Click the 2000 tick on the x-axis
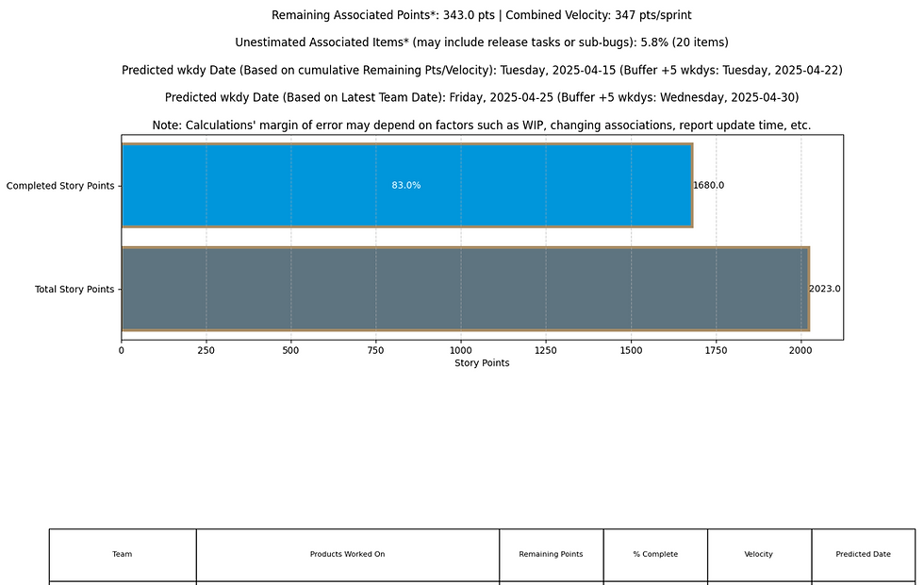This screenshot has width=924, height=585. click(800, 350)
